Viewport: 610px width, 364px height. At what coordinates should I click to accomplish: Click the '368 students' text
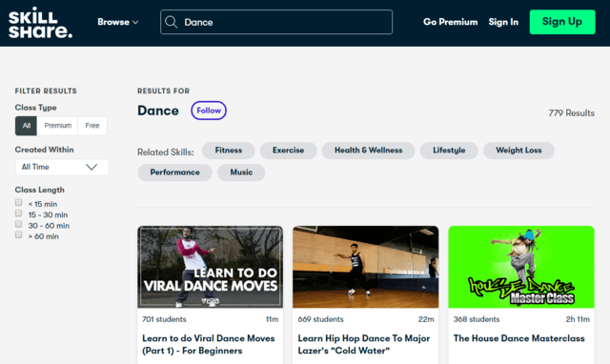coord(477,319)
